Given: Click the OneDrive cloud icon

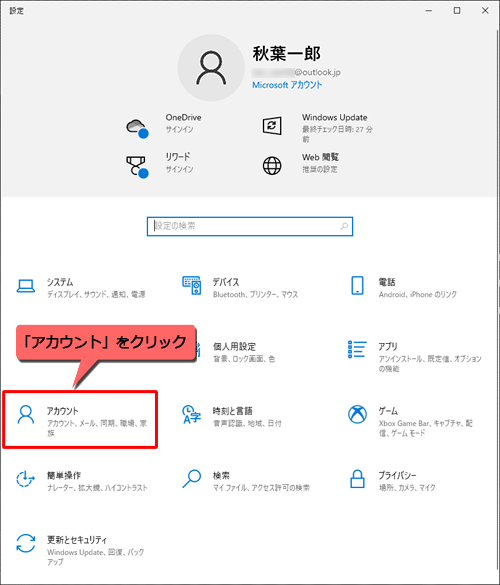Looking at the screenshot, I should (x=137, y=128).
